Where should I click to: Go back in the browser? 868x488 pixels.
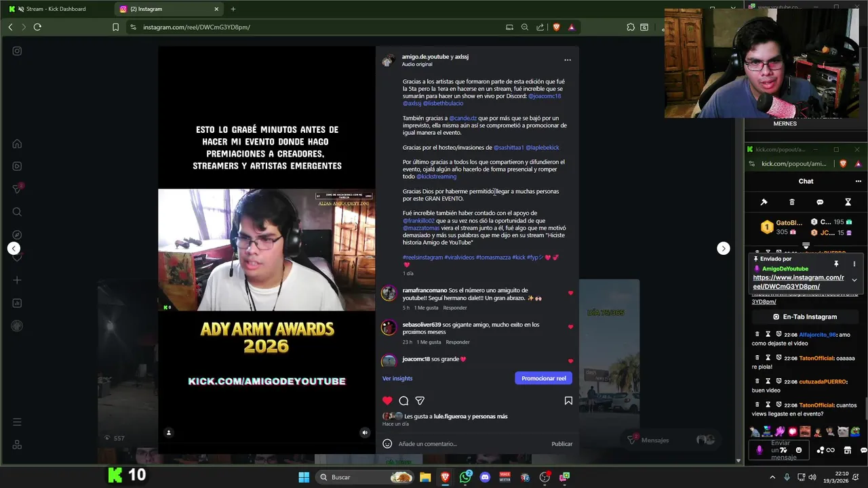pyautogui.click(x=10, y=27)
